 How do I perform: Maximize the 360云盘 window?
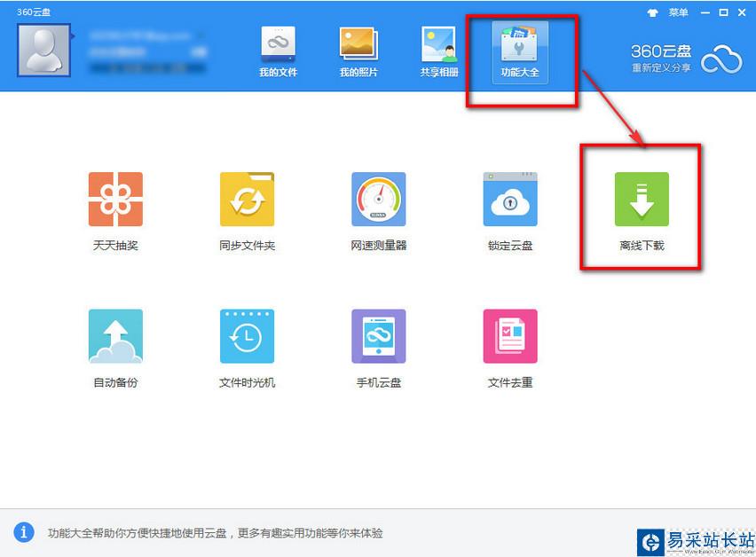tap(724, 12)
